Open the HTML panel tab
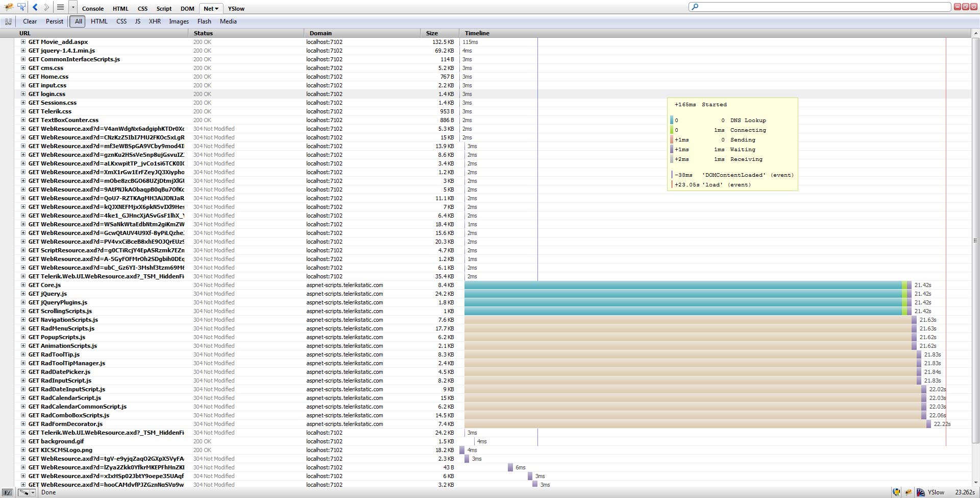Image resolution: width=980 pixels, height=498 pixels. click(x=120, y=9)
